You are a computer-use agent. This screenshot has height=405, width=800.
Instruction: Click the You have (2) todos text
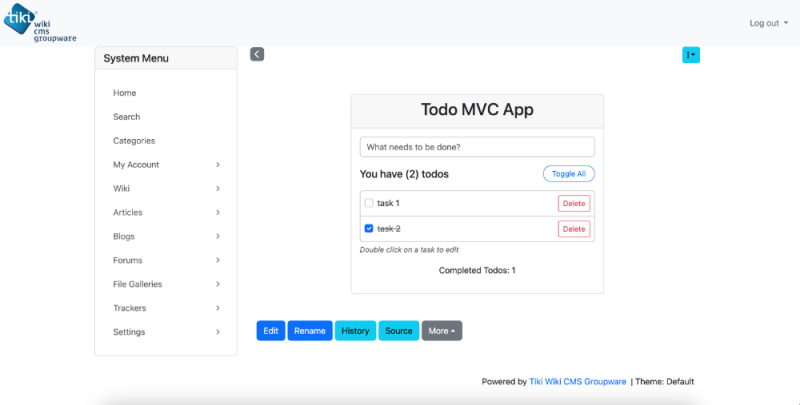404,174
